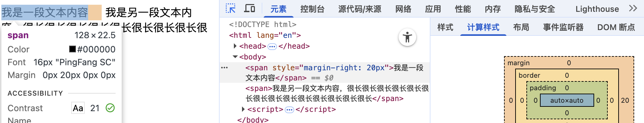The width and height of the screenshot is (644, 123).
Task: Click the auto×auto content box
Action: point(567,100)
